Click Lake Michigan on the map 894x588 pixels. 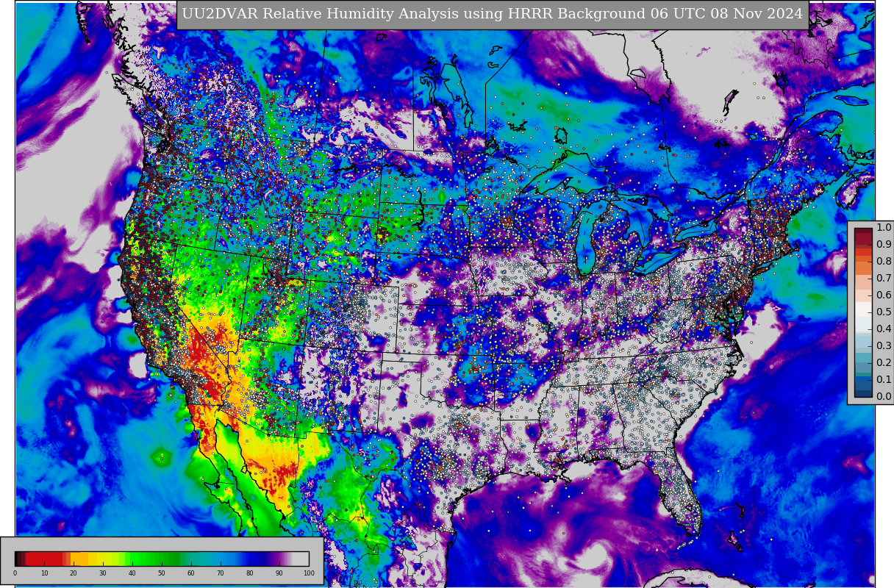(586, 241)
